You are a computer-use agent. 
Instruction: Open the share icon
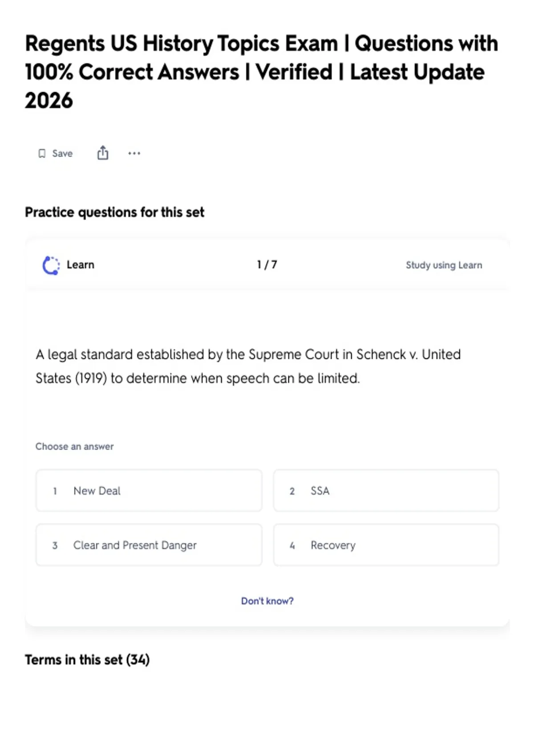pyautogui.click(x=103, y=153)
